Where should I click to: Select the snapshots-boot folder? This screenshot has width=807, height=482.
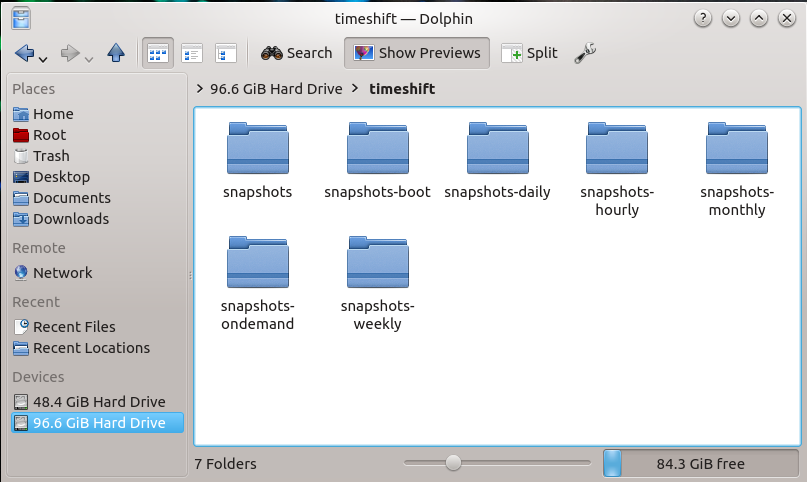coord(377,160)
